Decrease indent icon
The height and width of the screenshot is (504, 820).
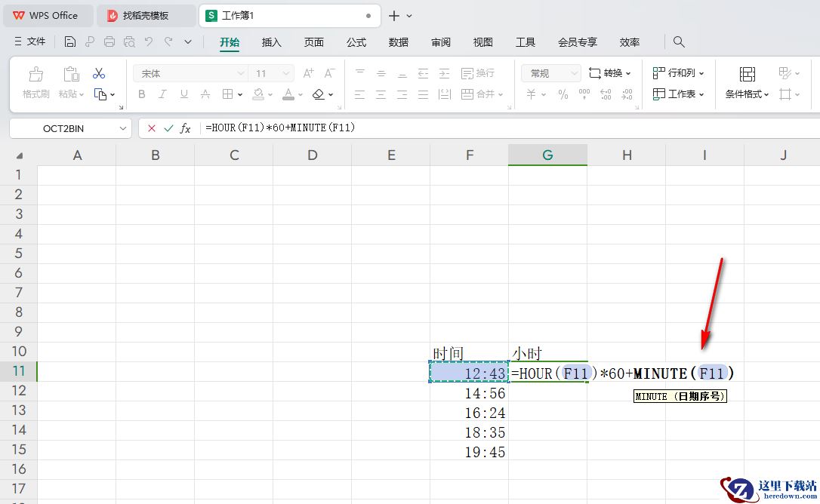pyautogui.click(x=423, y=73)
